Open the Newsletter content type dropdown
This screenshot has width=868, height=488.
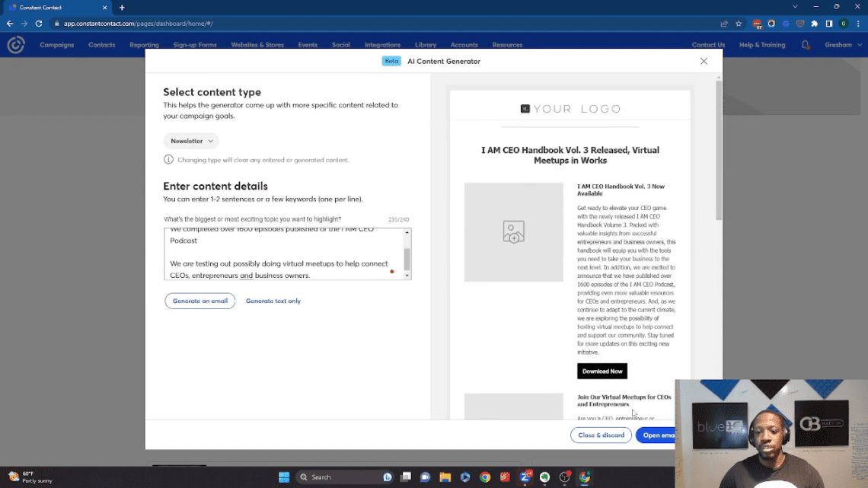(190, 141)
